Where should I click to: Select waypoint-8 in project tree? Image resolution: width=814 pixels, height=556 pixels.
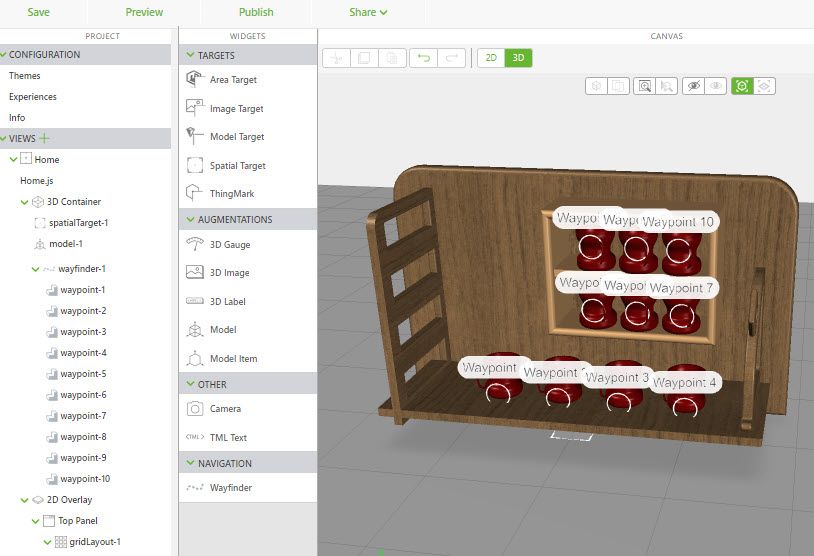tap(83, 437)
